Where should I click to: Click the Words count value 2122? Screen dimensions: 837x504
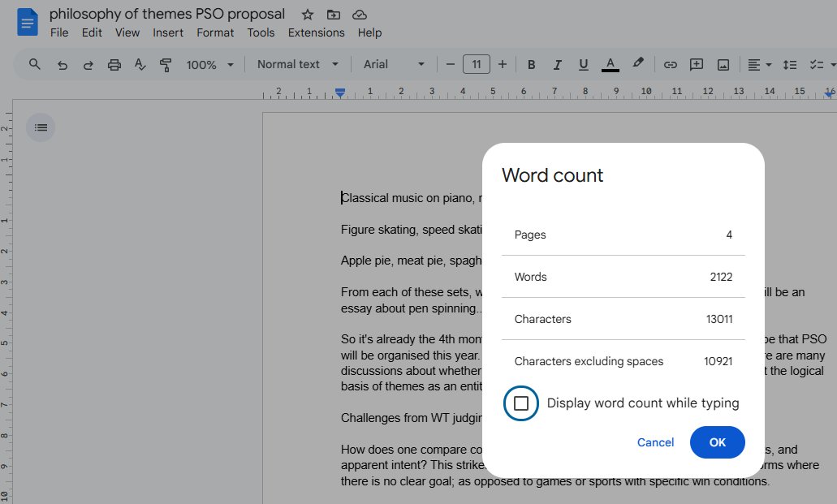pyautogui.click(x=721, y=277)
